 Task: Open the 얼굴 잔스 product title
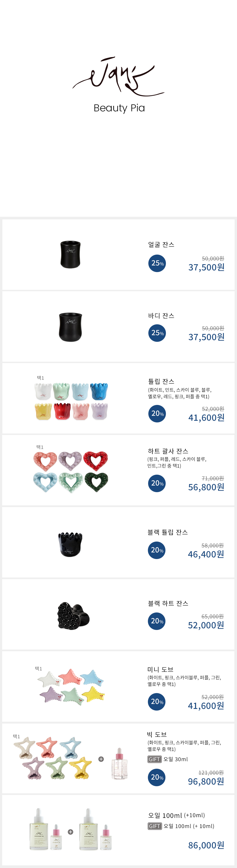pyautogui.click(x=161, y=245)
